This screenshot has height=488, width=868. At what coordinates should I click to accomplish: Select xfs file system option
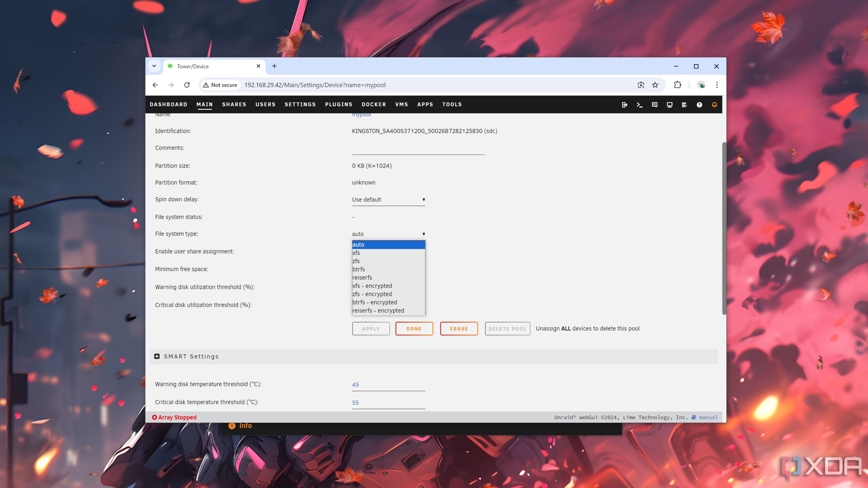(x=389, y=253)
